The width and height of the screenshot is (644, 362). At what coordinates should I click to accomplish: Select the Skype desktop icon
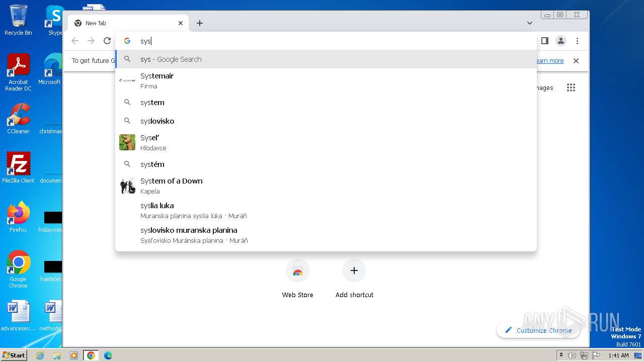(x=54, y=20)
